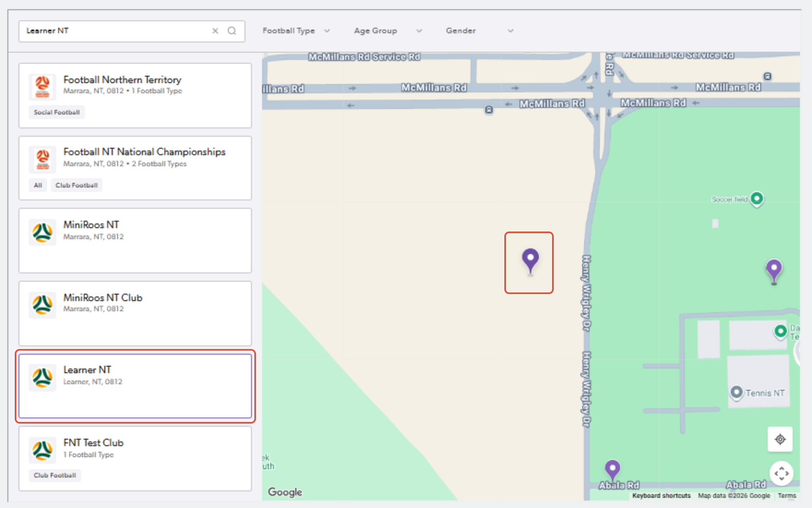The height and width of the screenshot is (508, 812).
Task: Click the Football NT National Championships logo
Action: (43, 159)
